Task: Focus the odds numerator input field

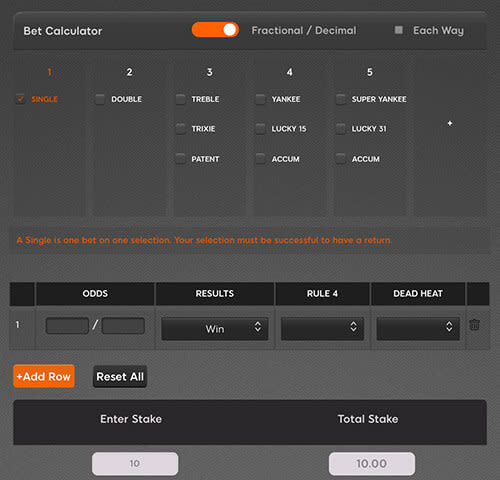Action: (x=67, y=326)
